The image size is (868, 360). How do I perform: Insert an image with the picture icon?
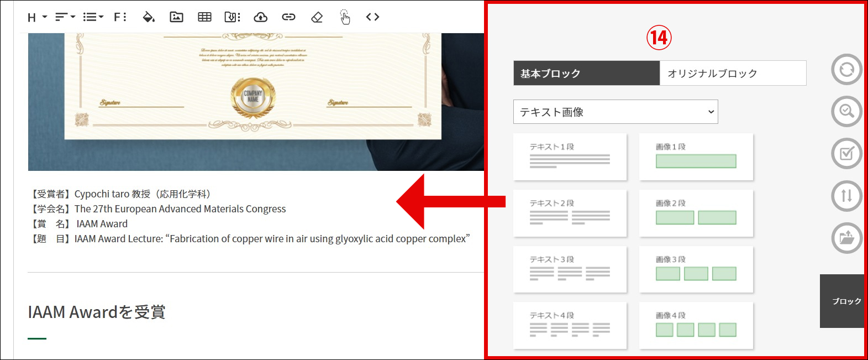[x=176, y=17]
